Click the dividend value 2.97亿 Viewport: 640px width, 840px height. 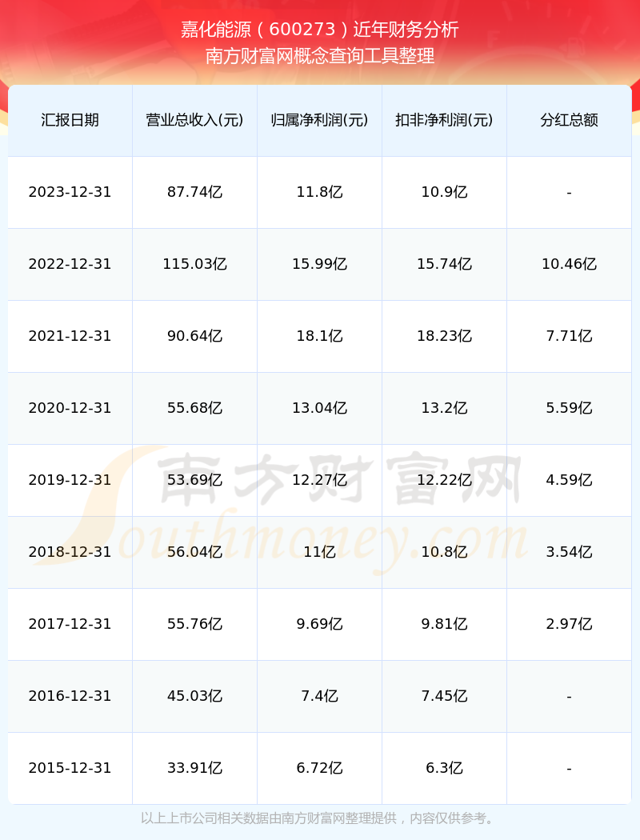click(x=570, y=624)
